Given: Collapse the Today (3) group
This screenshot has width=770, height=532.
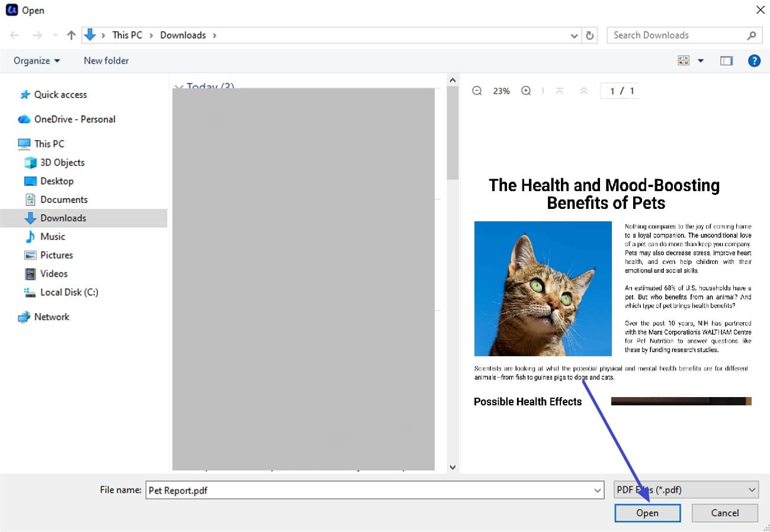Looking at the screenshot, I should click(x=179, y=87).
